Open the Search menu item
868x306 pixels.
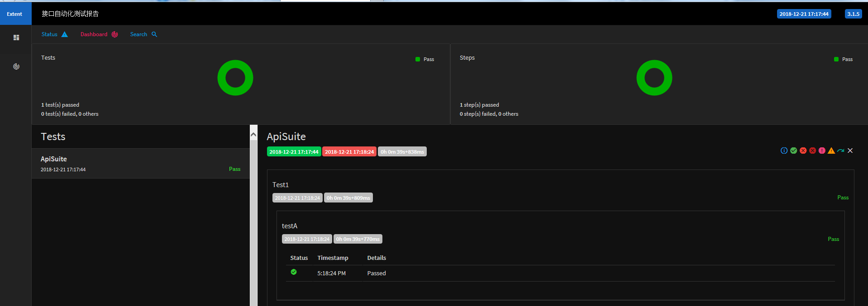[x=143, y=34]
